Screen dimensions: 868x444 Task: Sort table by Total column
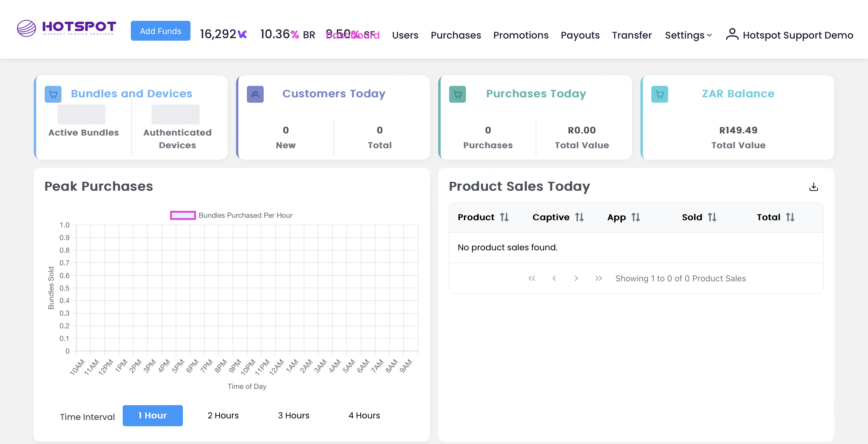click(790, 217)
